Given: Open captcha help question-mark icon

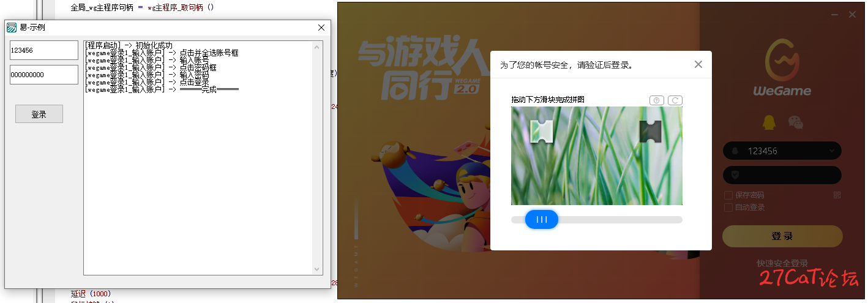Looking at the screenshot, I should coord(656,100).
